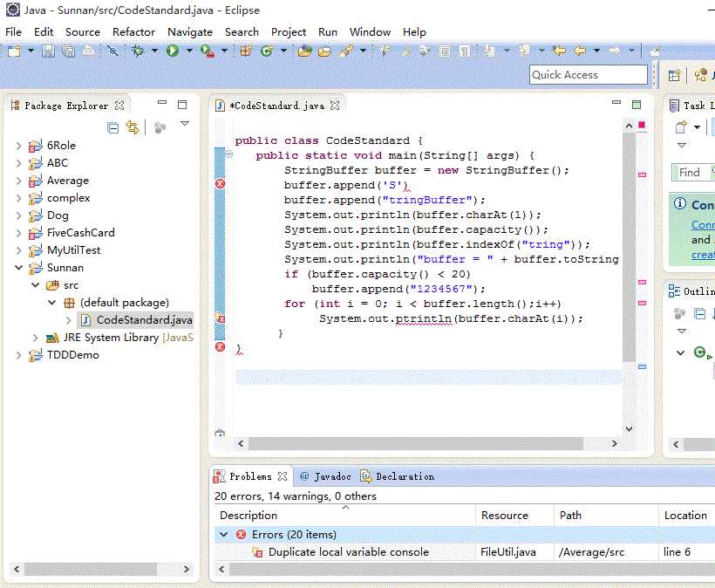
Task: Click the Search flashlight toolbar icon
Action: (x=346, y=51)
